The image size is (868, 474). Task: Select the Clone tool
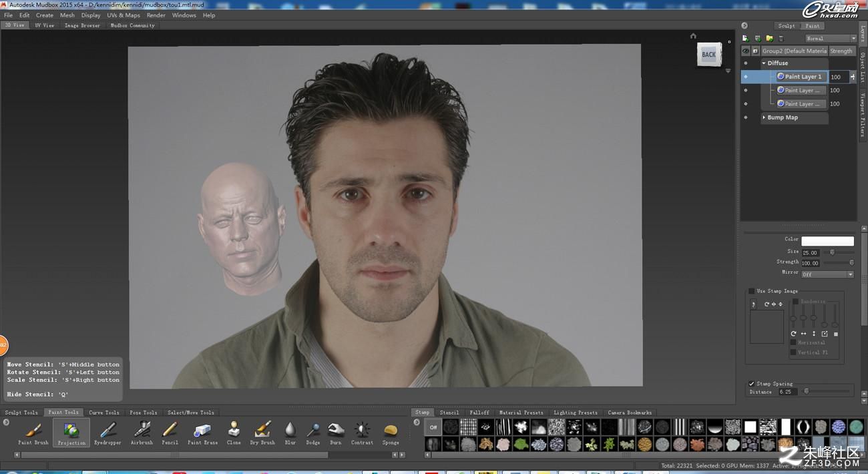click(x=234, y=433)
